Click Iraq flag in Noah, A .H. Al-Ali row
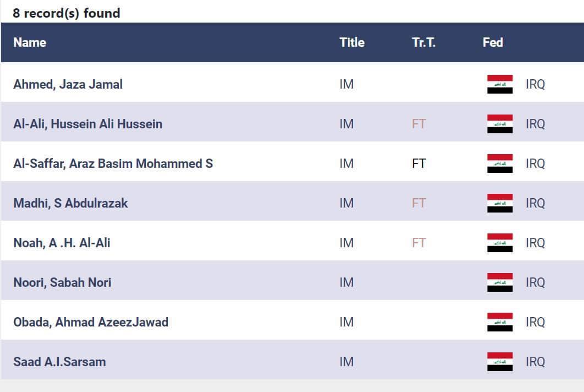The width and height of the screenshot is (584, 392). pyautogui.click(x=500, y=243)
